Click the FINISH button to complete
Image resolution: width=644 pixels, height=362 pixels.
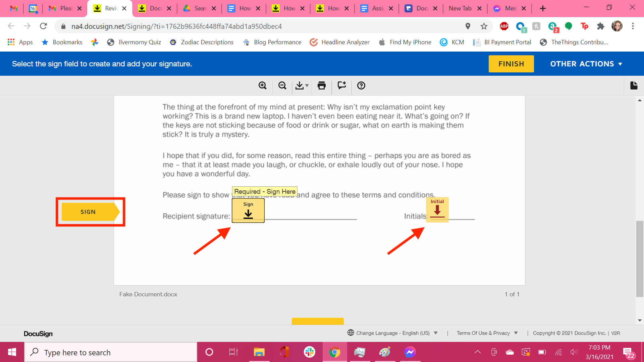click(511, 63)
